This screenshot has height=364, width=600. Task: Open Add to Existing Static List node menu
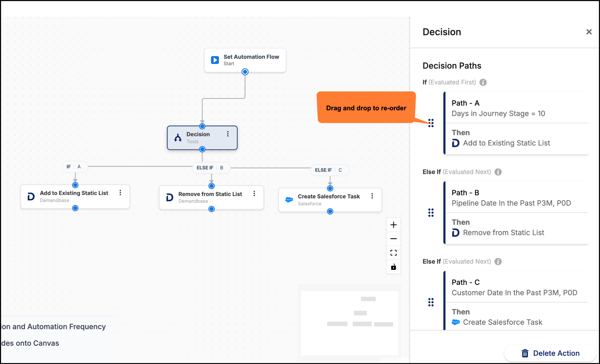tap(120, 193)
